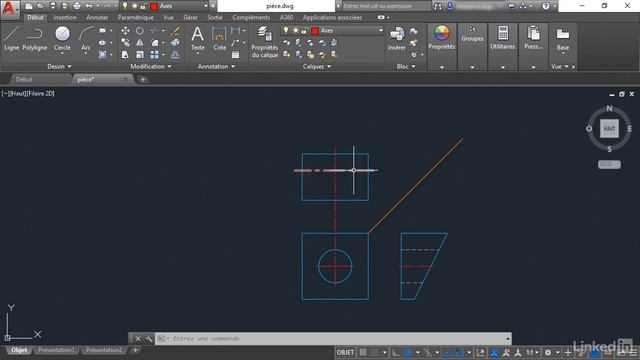
Task: Select the Texte annotation tool
Action: [198, 38]
